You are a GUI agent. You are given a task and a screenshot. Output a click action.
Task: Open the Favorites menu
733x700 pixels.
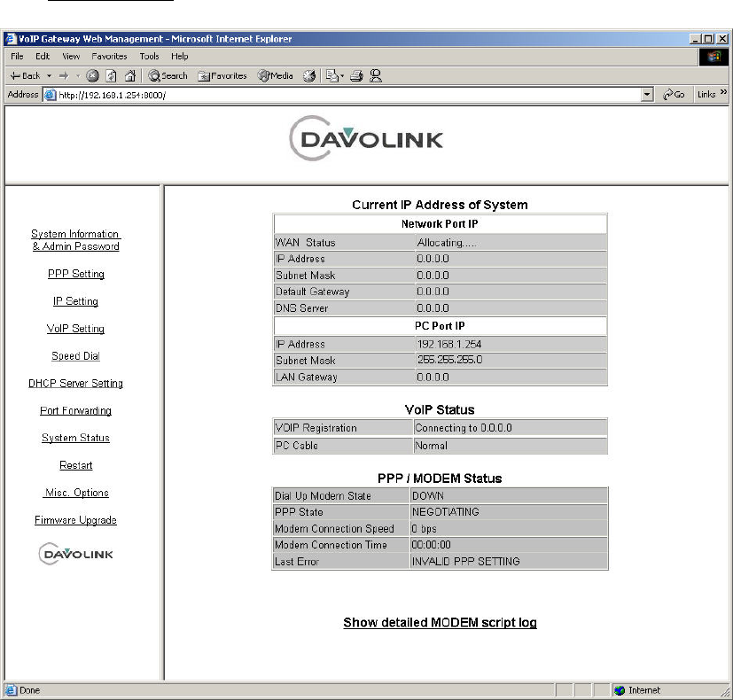[109, 57]
